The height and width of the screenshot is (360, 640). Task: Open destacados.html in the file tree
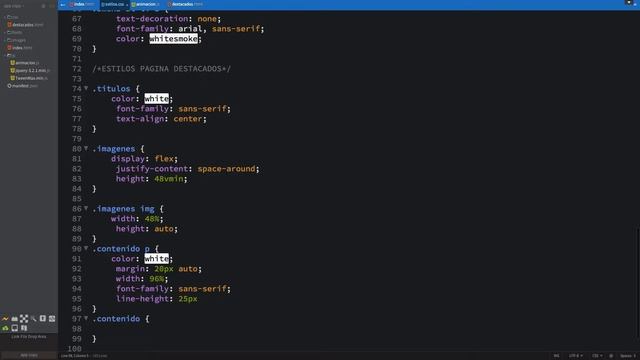25,25
